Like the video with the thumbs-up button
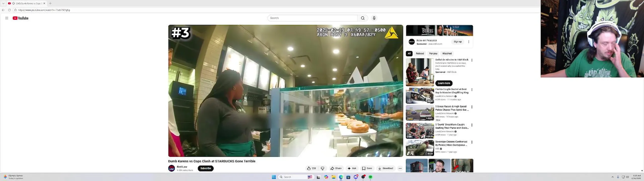Screen dimensions: 644x181 (311, 168)
